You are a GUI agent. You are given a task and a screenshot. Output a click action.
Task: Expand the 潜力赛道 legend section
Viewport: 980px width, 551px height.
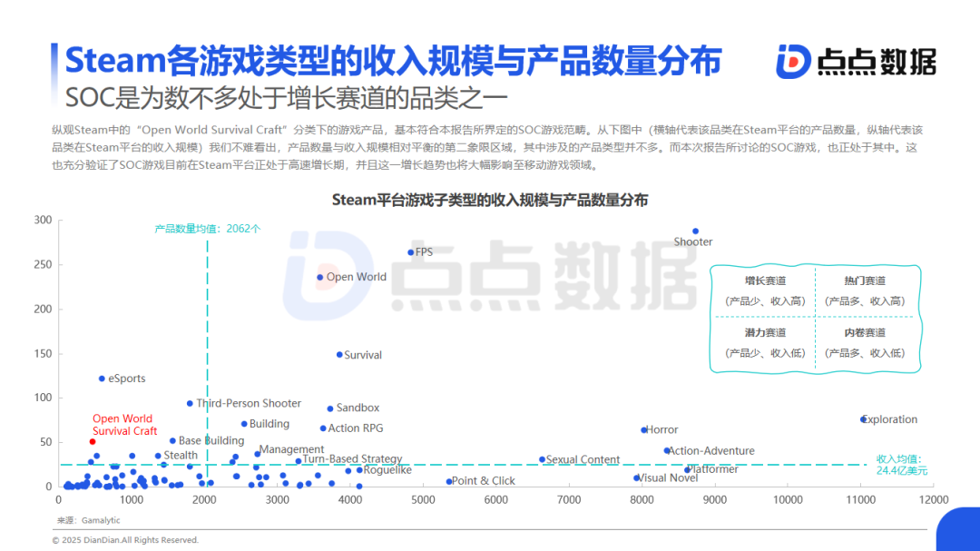(766, 340)
